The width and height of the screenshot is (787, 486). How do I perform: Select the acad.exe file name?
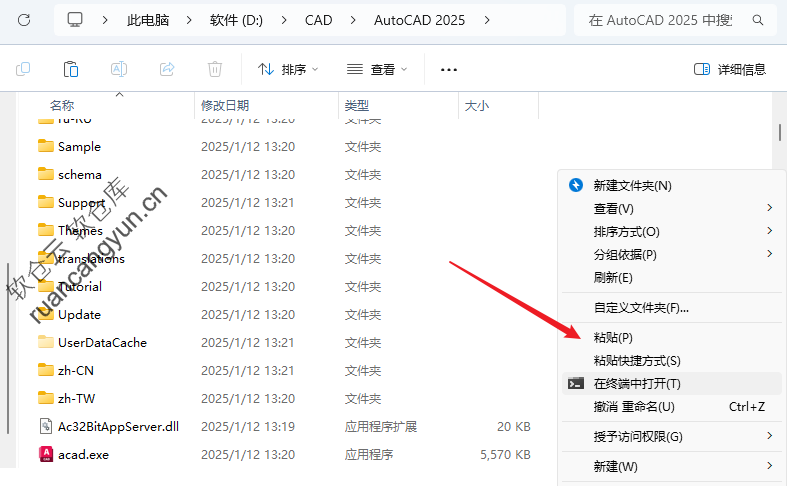[x=83, y=455]
